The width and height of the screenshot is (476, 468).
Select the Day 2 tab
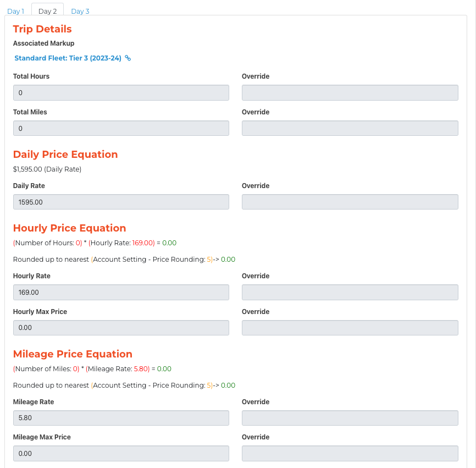(48, 11)
